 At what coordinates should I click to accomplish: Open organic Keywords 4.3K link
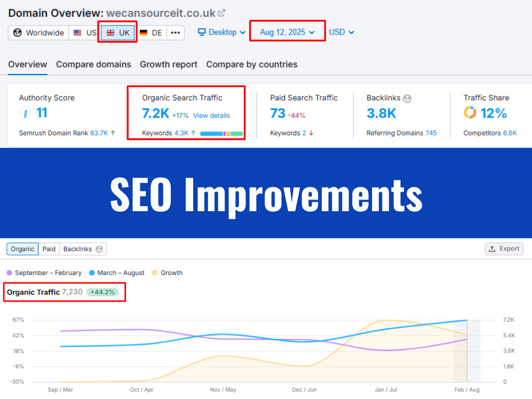click(x=181, y=133)
